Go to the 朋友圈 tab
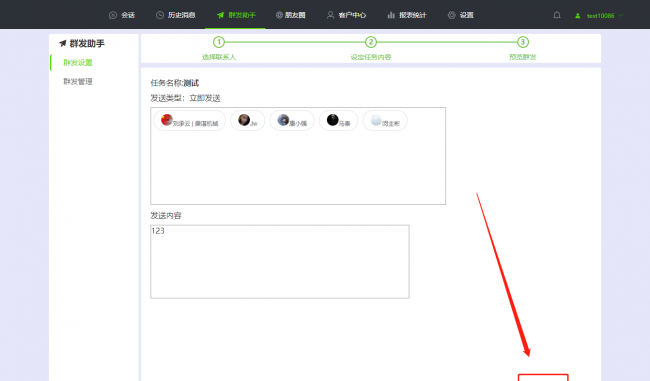Screen dimensions: 650x381 [291, 15]
